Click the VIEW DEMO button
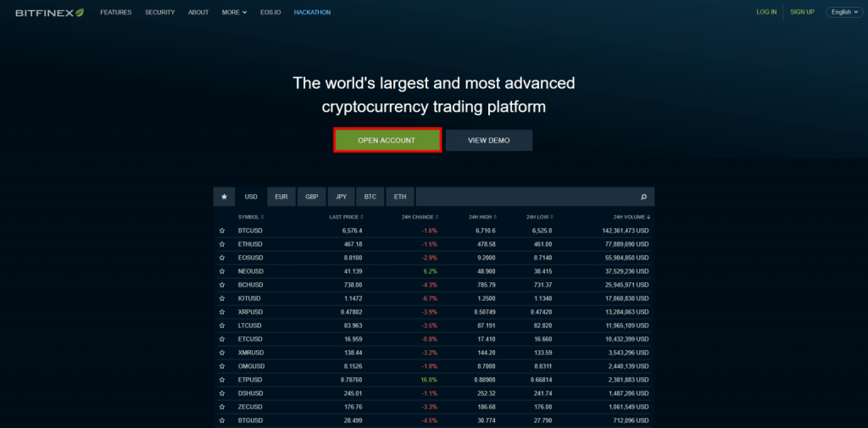 pyautogui.click(x=489, y=140)
